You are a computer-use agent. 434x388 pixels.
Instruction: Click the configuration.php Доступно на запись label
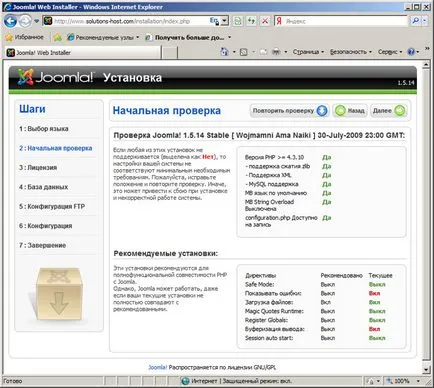(281, 221)
